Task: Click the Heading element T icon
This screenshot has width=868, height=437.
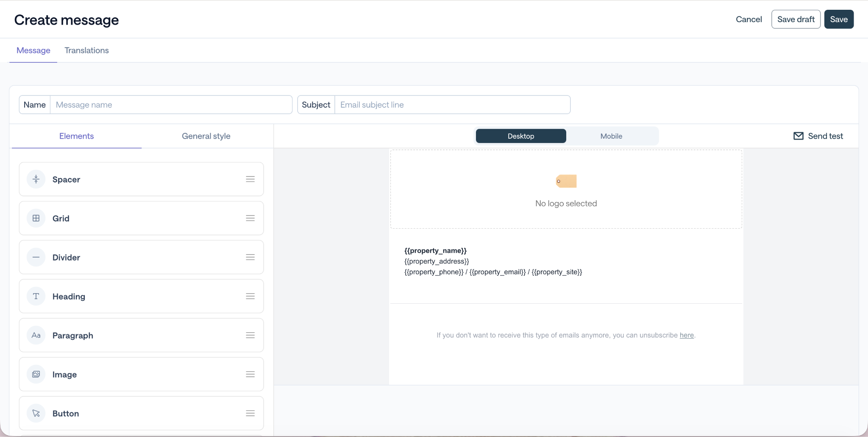Action: point(36,296)
